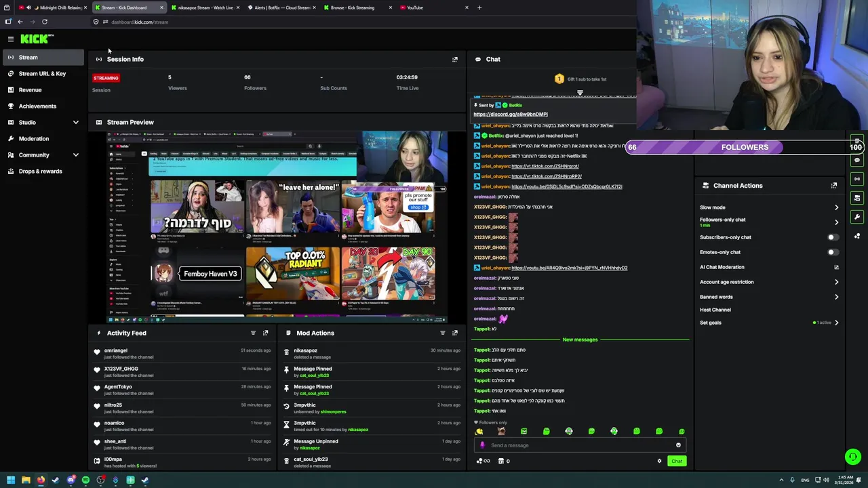Open Mod Actions filter options

tap(443, 333)
